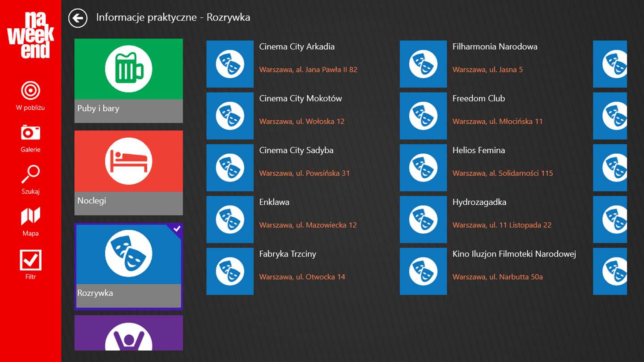Click the masks icon beside Freedom Club
644x362 pixels.
(423, 116)
